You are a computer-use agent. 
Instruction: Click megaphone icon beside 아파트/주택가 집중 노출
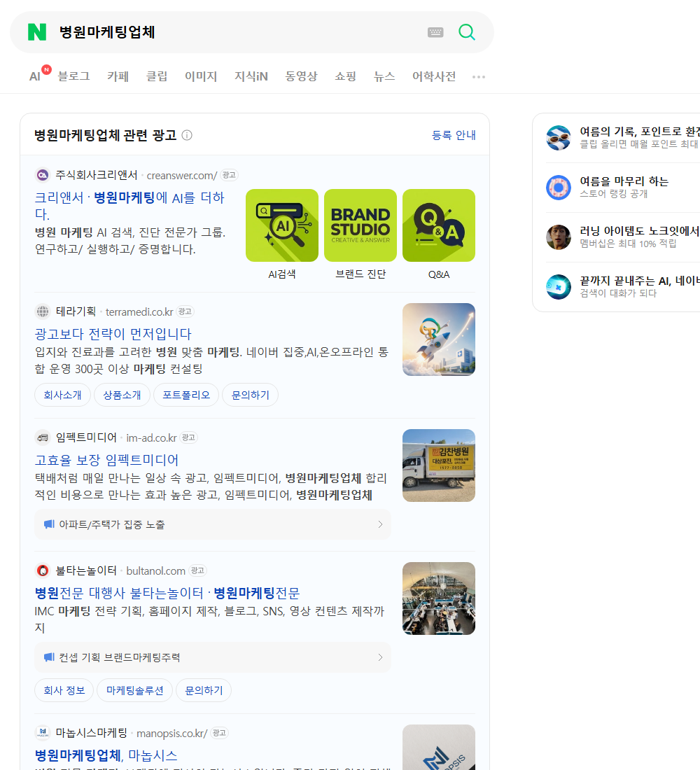(49, 524)
